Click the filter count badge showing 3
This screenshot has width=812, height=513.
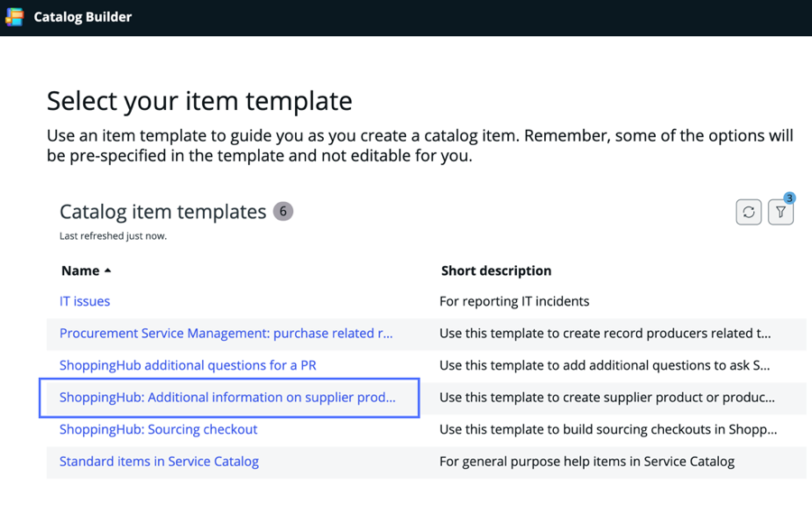[x=789, y=198]
